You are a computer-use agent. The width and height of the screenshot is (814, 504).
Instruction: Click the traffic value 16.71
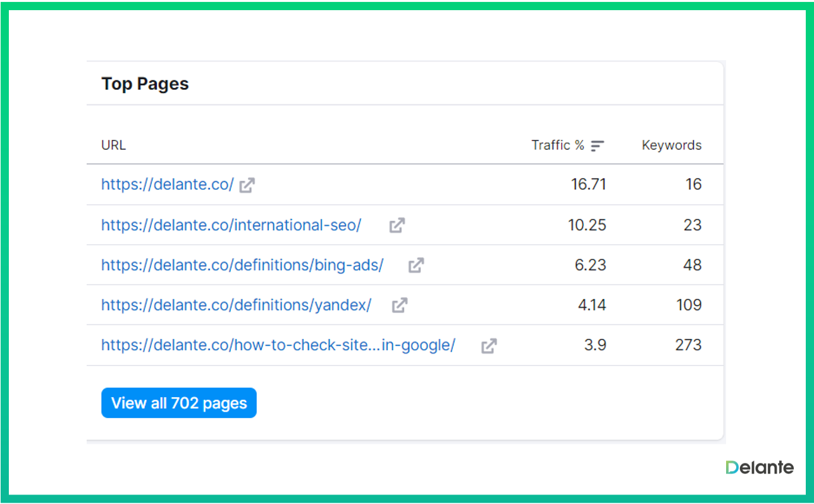click(x=588, y=185)
